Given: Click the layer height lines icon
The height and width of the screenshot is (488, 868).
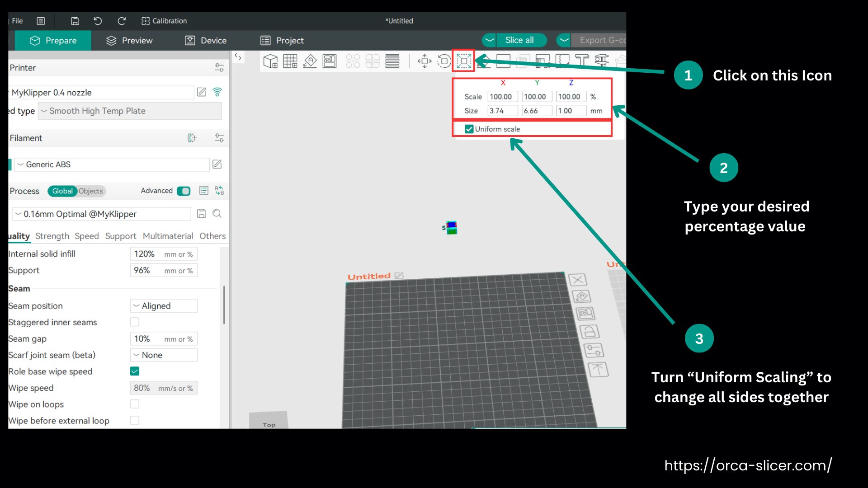Looking at the screenshot, I should pos(392,61).
